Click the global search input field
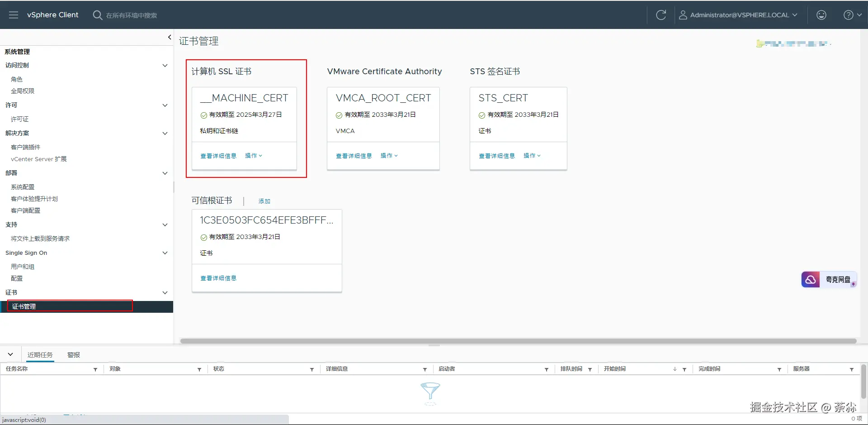Image resolution: width=868 pixels, height=425 pixels. 132,15
